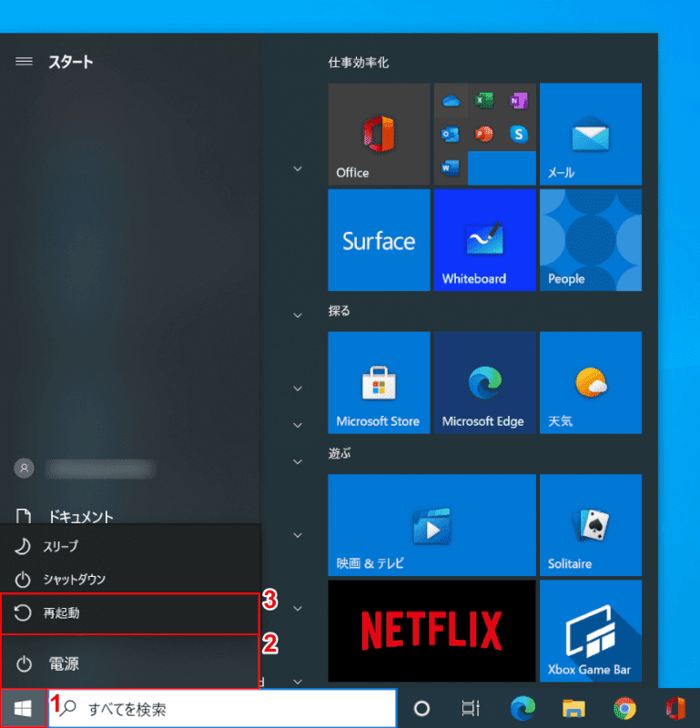The width and height of the screenshot is (700, 728).
Task: Open Google Chrome from the taskbar
Action: [624, 709]
